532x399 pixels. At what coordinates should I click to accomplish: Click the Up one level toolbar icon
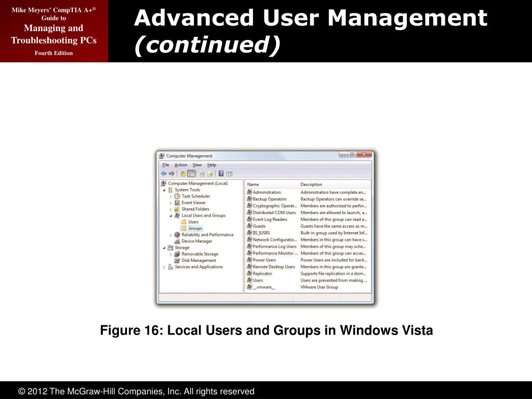(182, 174)
